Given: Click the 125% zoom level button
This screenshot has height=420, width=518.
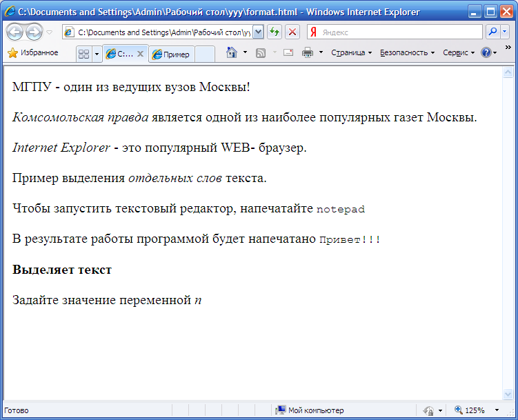Looking at the screenshot, I should pos(470,410).
